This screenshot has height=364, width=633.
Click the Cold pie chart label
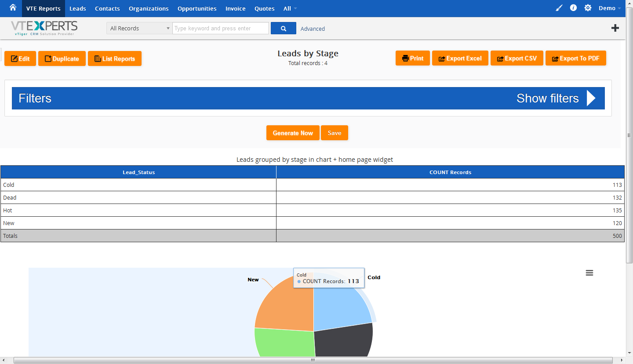374,277
